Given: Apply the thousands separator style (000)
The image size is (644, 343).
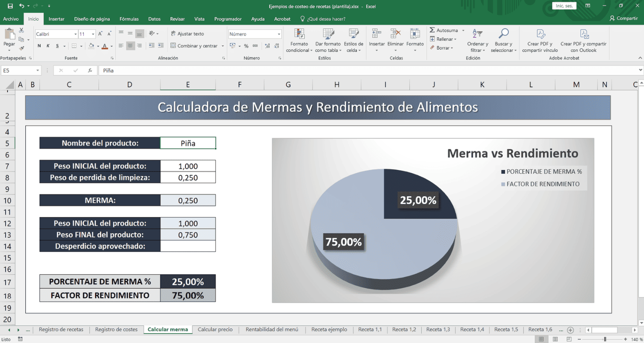Looking at the screenshot, I should click(x=255, y=46).
